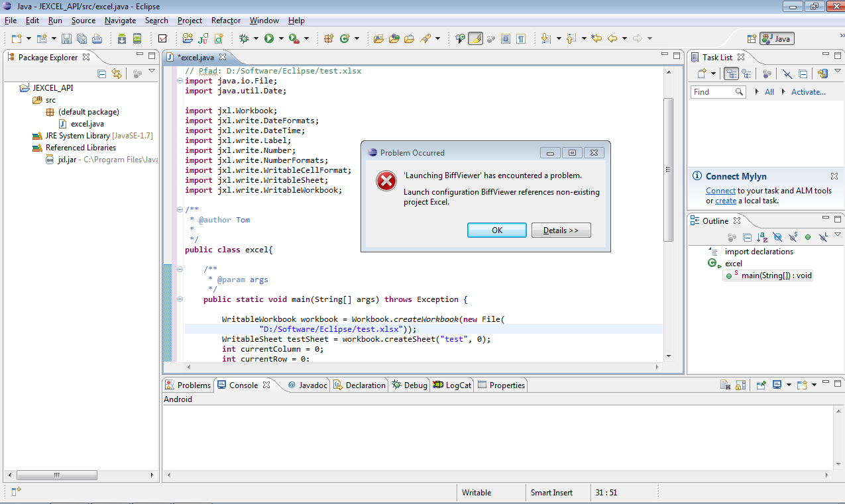Toggle Hide Non-Public Members green dot

808,237
